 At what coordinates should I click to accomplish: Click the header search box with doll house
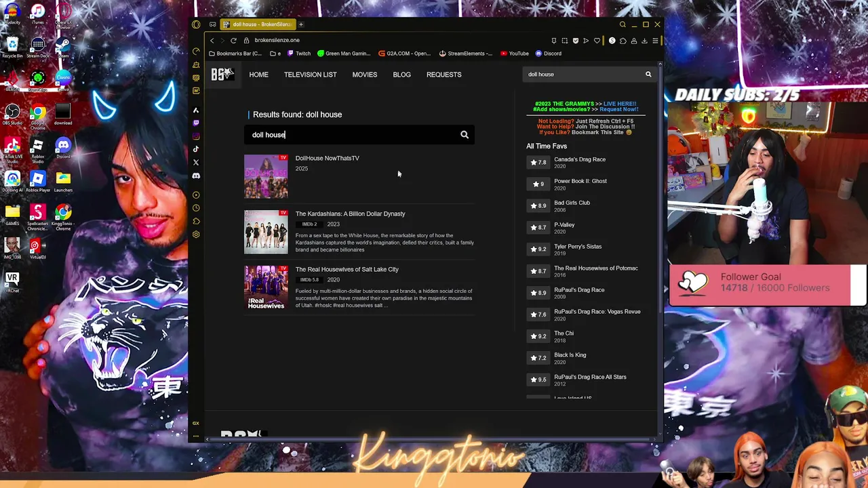[x=583, y=75]
